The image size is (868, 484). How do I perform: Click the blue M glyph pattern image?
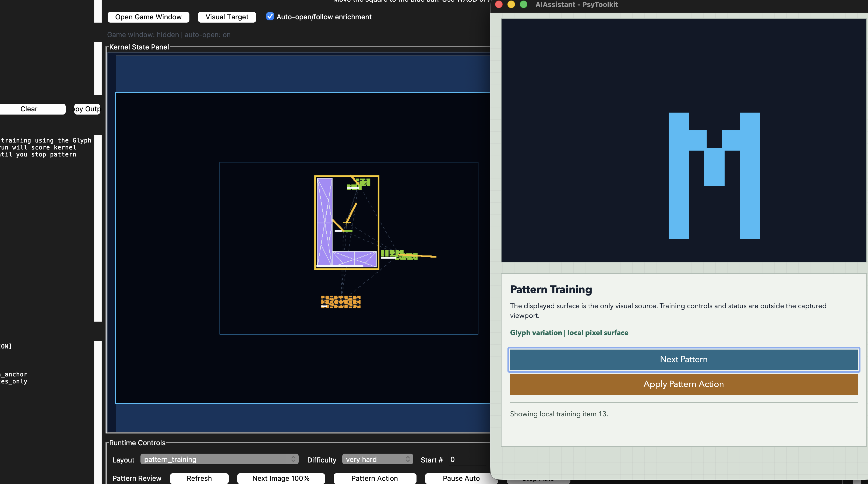[714, 176]
